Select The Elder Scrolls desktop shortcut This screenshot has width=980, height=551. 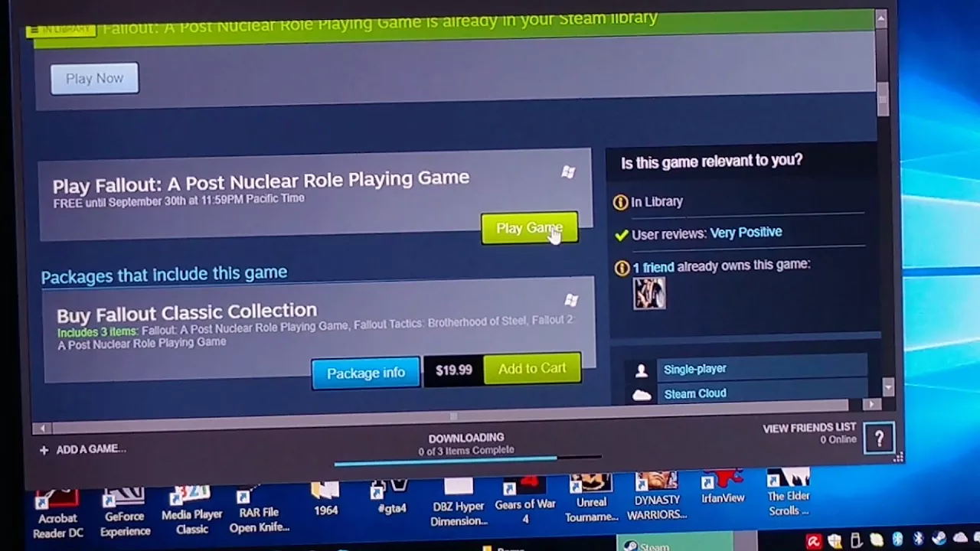click(x=789, y=494)
